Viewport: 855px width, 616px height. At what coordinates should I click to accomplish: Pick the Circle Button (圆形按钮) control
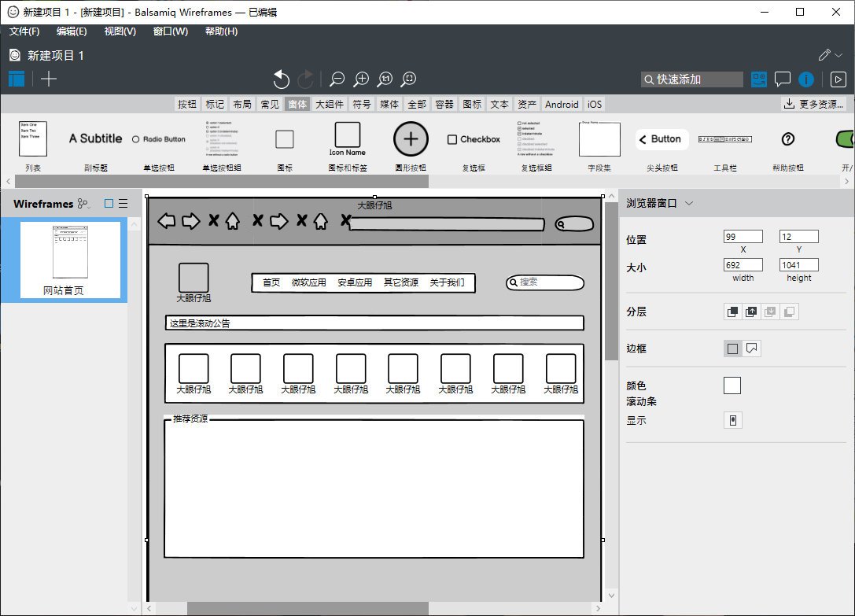click(411, 139)
